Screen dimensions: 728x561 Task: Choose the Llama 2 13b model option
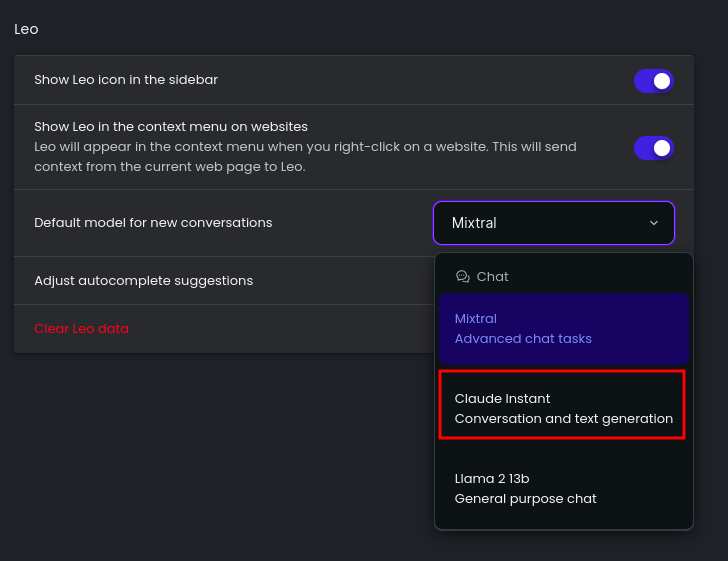(x=564, y=489)
